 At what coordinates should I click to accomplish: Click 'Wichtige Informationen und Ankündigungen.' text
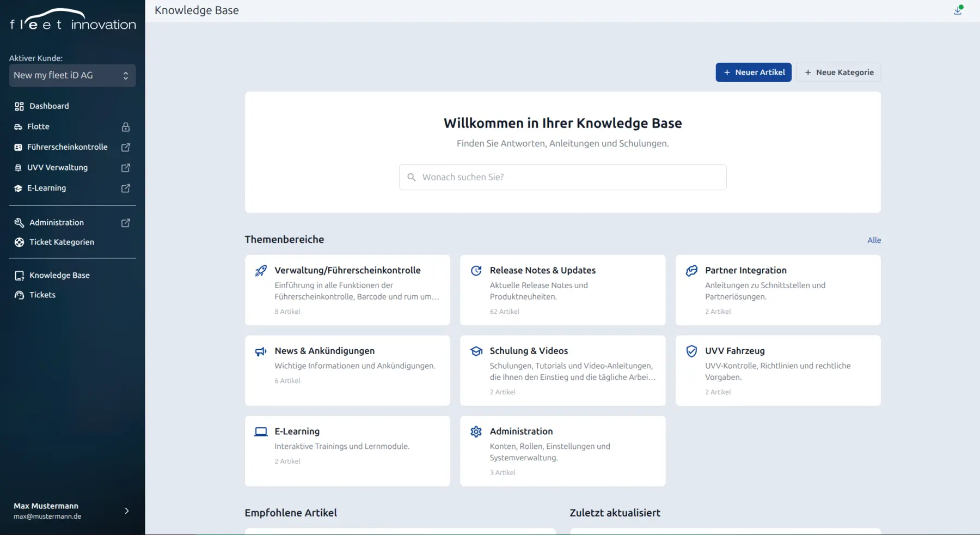(355, 366)
